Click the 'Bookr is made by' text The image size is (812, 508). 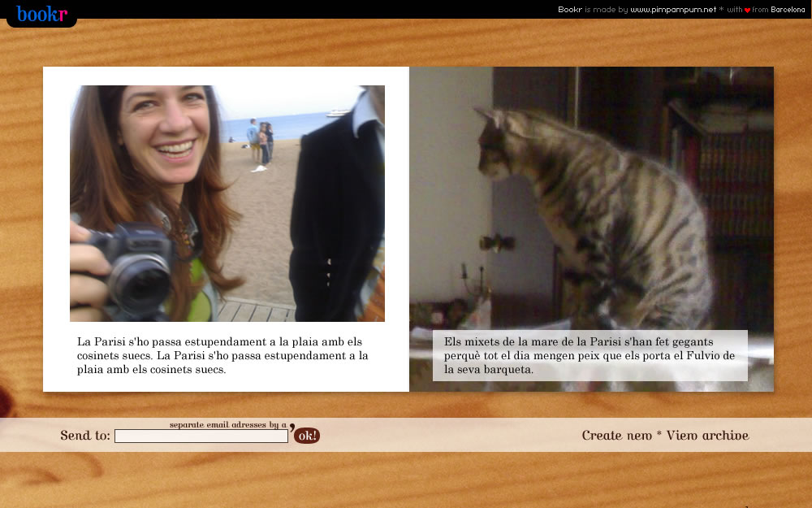[593, 9]
